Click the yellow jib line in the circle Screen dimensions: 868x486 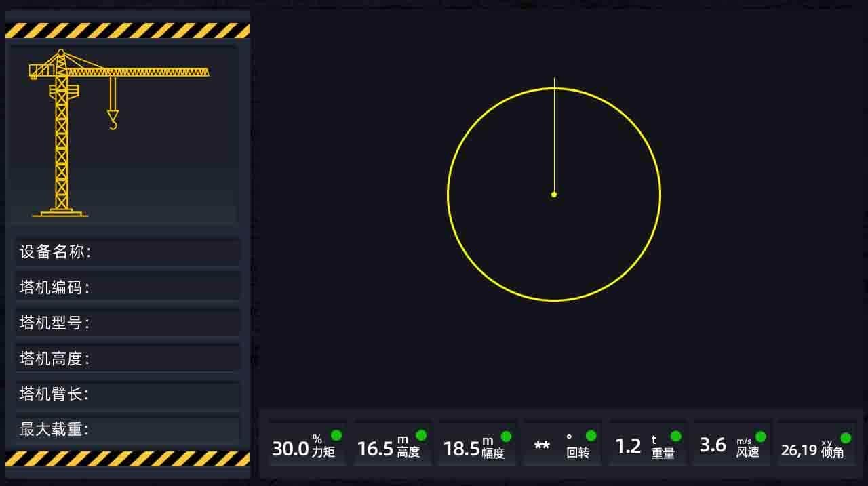click(554, 136)
